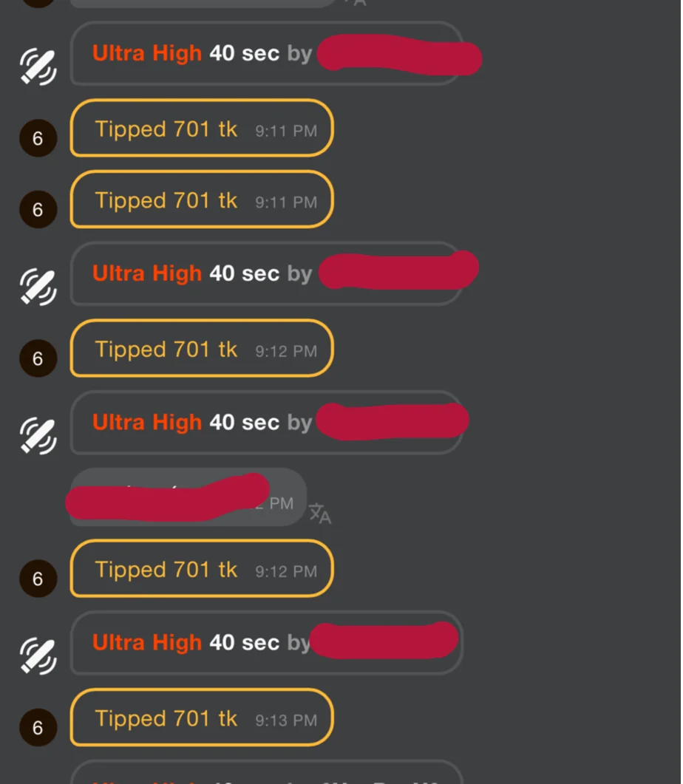This screenshot has height=784, width=683.
Task: Open the first level 6 user badge
Action: click(38, 138)
